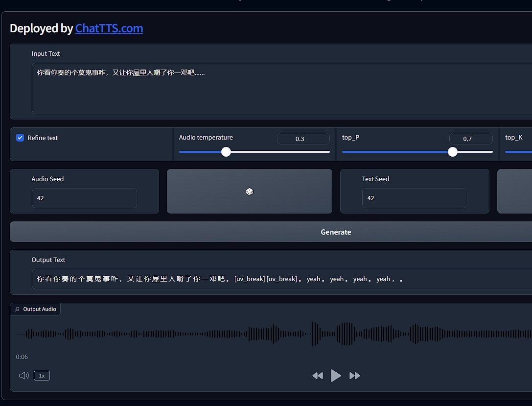Seek by clicking the audio waveform

[x=274, y=334]
